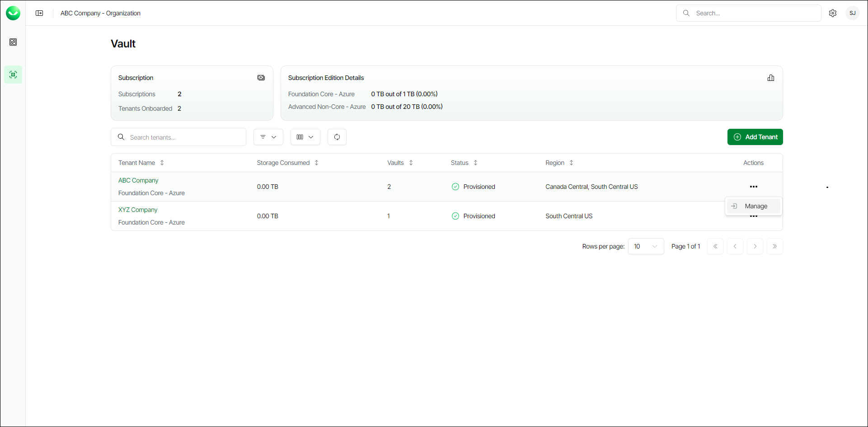
Task: Sort by Storage Consumed column
Action: [316, 163]
